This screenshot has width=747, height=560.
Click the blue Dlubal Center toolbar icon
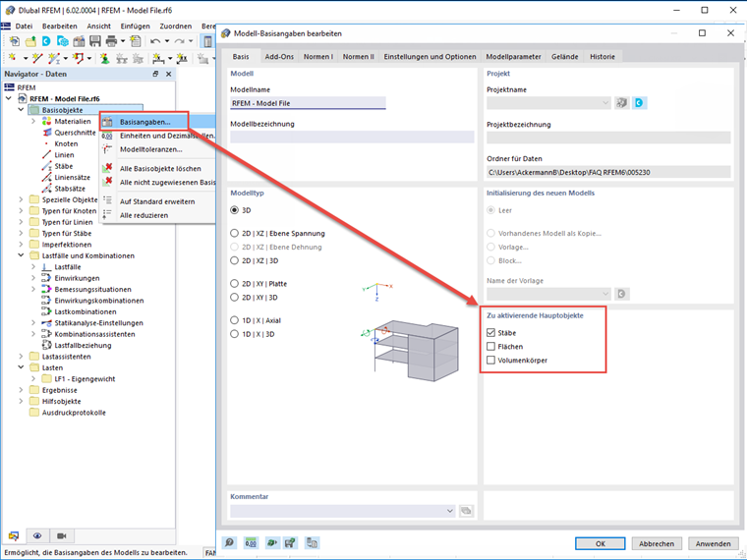pyautogui.click(x=46, y=41)
